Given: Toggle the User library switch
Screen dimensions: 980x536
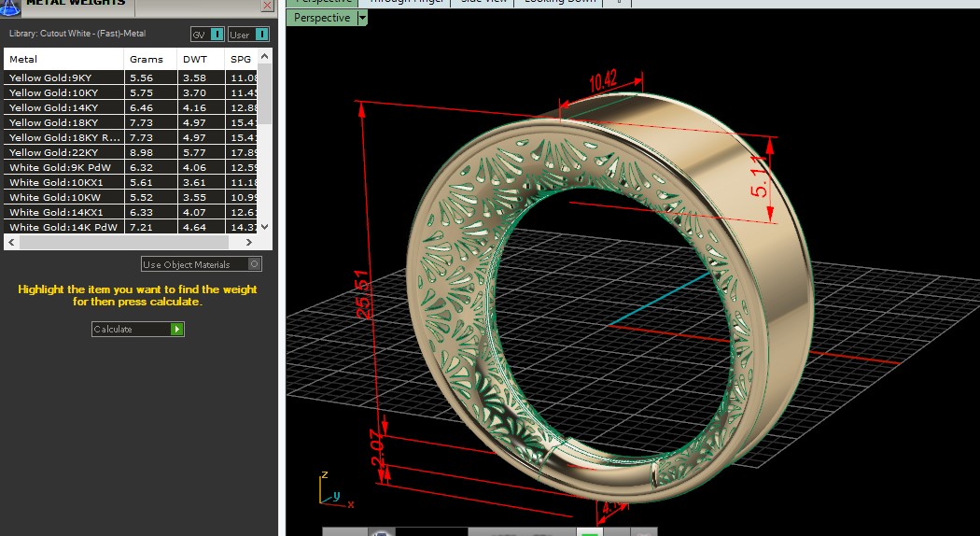Looking at the screenshot, I should (x=261, y=35).
